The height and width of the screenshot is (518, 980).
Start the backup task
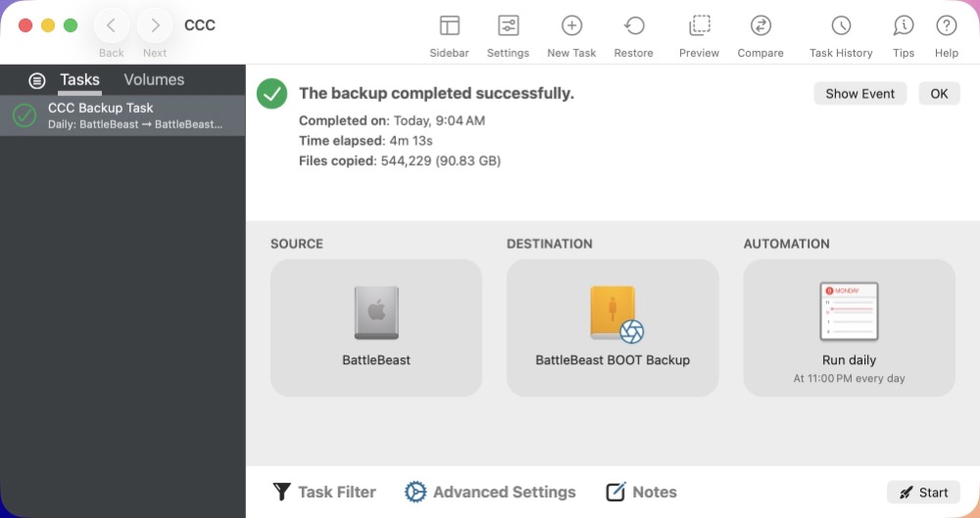click(923, 493)
